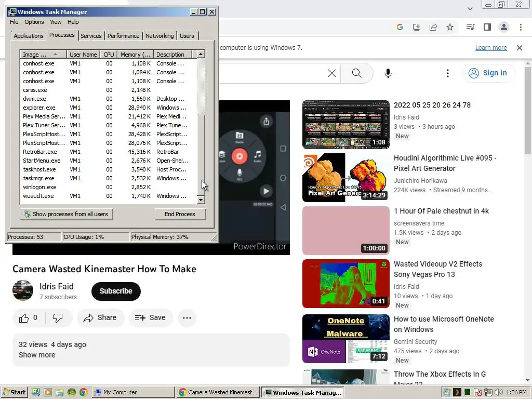Clear the YouTube search box with X
The image size is (532, 399).
click(x=332, y=73)
